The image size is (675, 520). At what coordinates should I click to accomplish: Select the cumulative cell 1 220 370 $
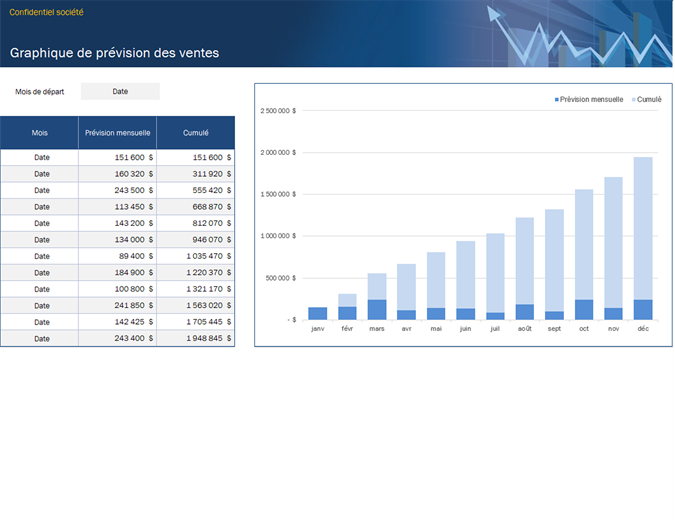[195, 272]
